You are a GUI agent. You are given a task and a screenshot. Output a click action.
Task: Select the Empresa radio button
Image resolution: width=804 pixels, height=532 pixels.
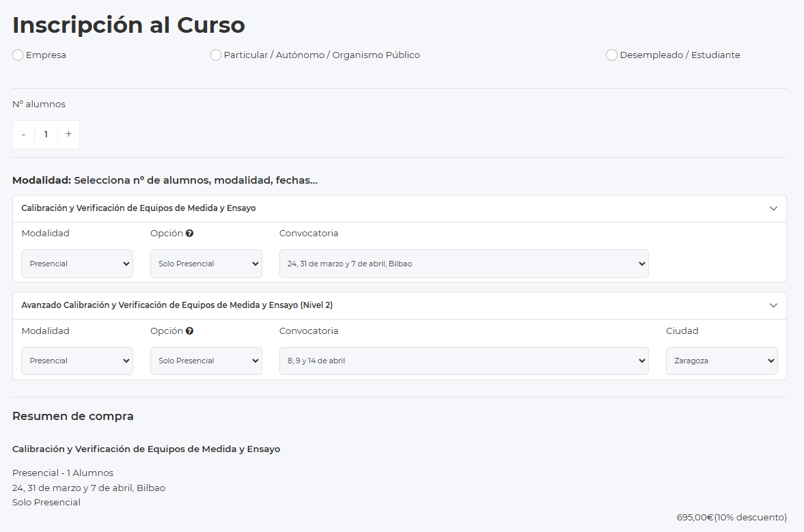(x=18, y=55)
